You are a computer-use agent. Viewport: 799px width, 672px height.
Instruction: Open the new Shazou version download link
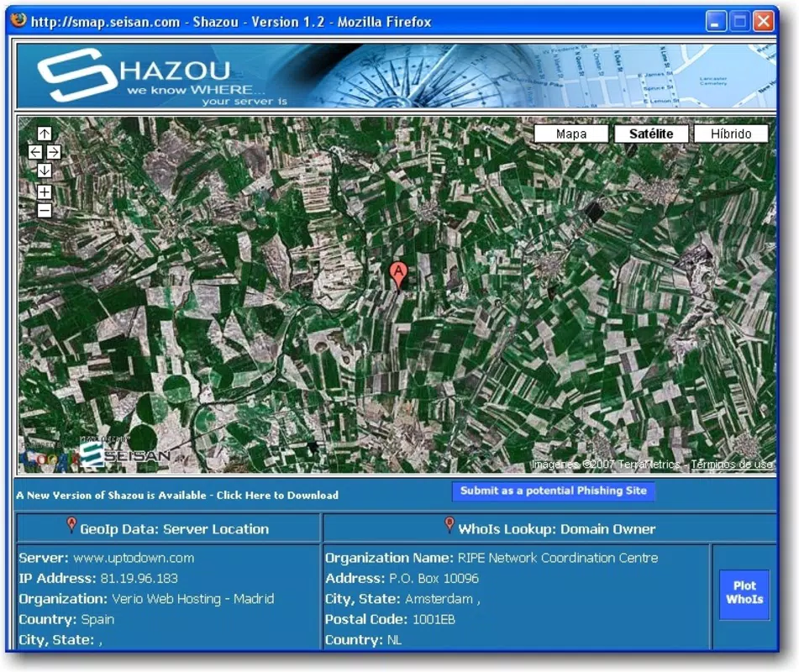tap(177, 496)
